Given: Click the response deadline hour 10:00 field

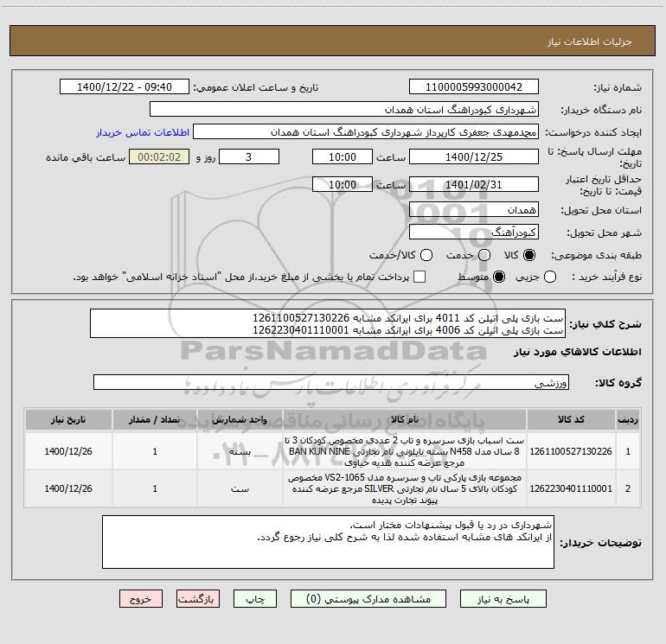Looking at the screenshot, I should [x=343, y=156].
